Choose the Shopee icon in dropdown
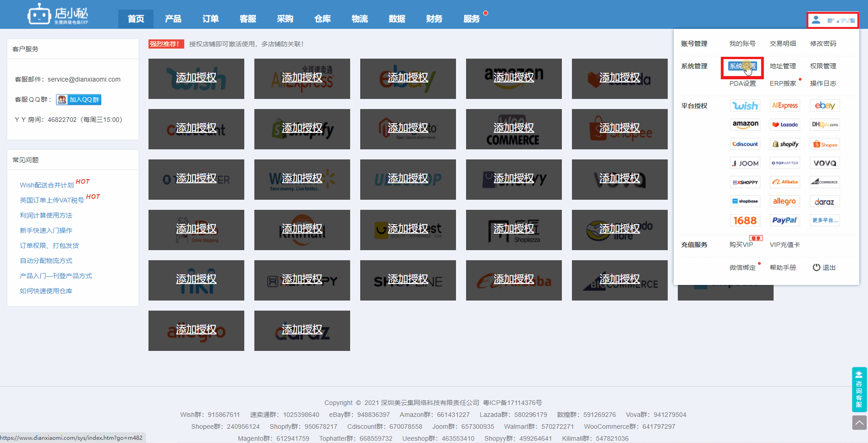The width and height of the screenshot is (868, 443). click(x=824, y=144)
